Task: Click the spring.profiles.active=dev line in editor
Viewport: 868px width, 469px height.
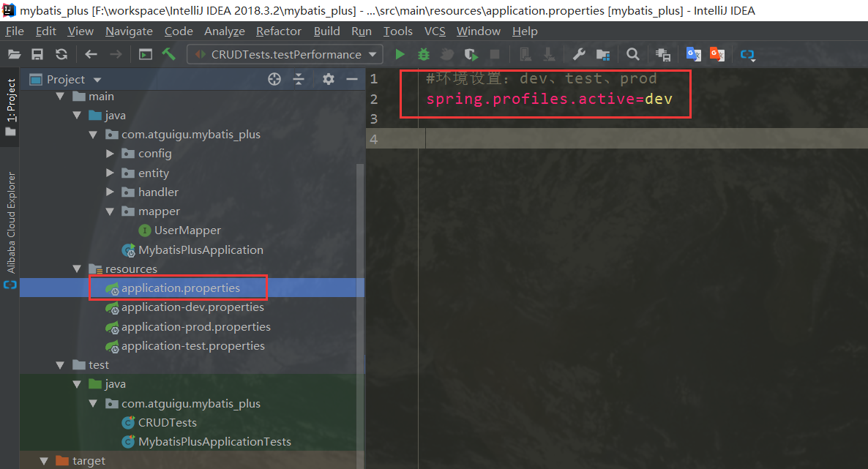Action: 549,99
